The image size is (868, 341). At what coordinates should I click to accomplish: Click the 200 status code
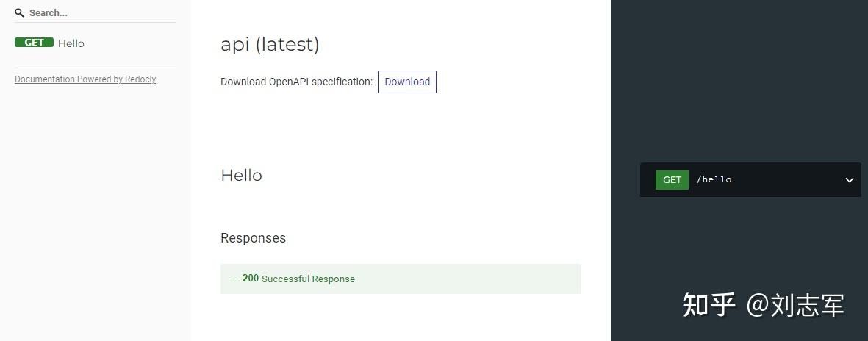click(x=251, y=279)
